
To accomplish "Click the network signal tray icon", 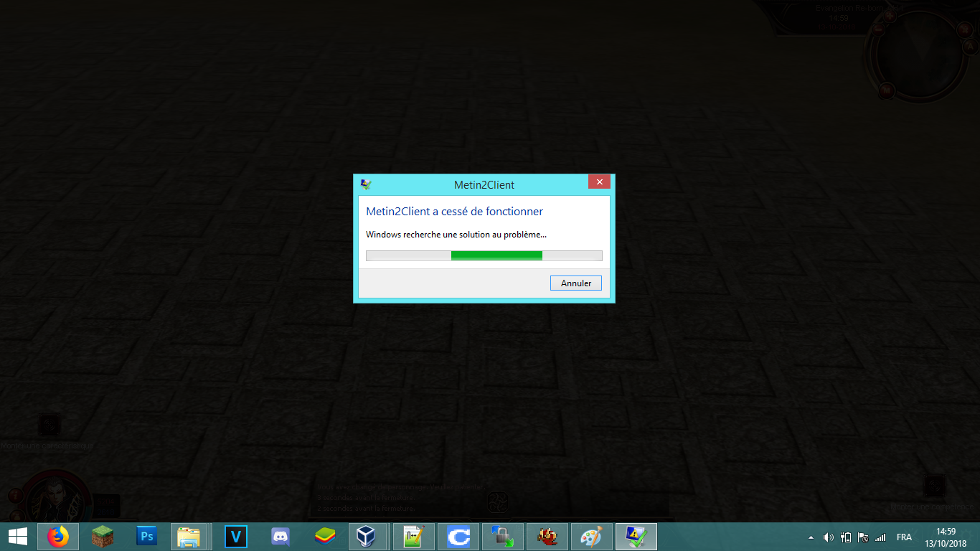I will click(880, 537).
